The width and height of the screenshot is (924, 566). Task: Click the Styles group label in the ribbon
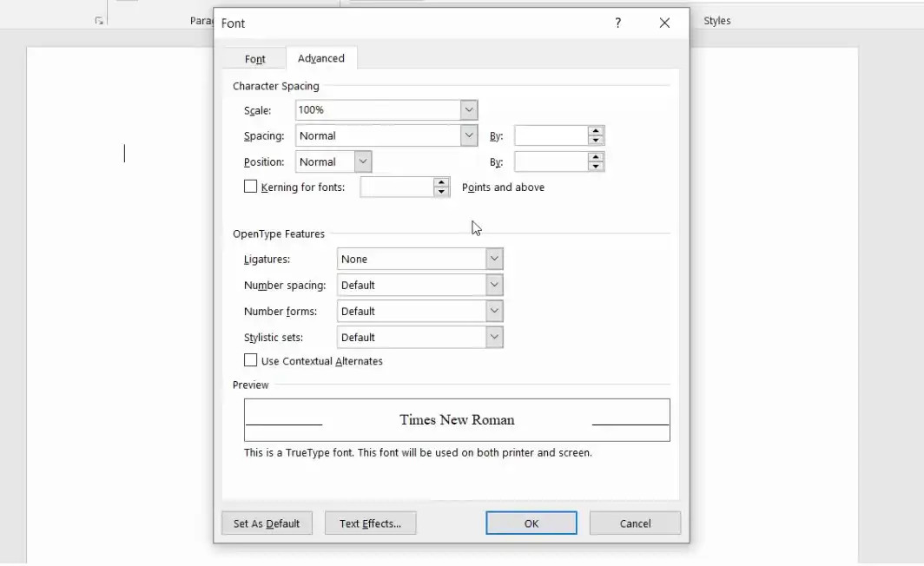click(x=717, y=21)
